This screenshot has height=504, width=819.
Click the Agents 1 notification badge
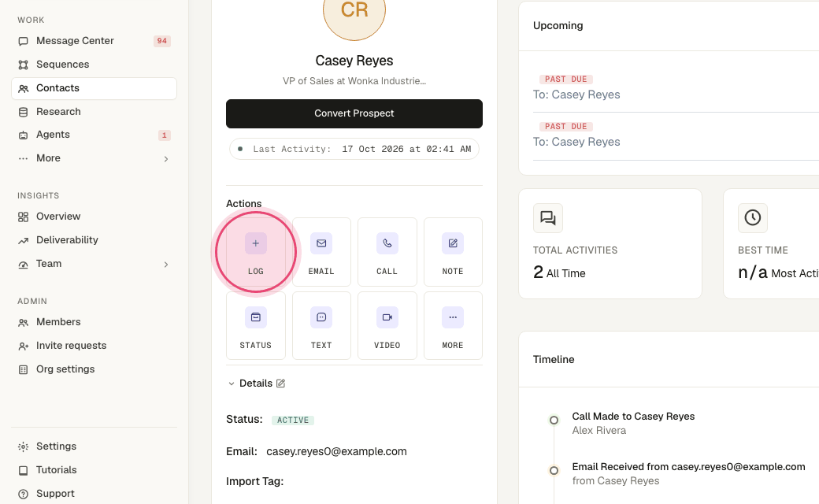(164, 135)
